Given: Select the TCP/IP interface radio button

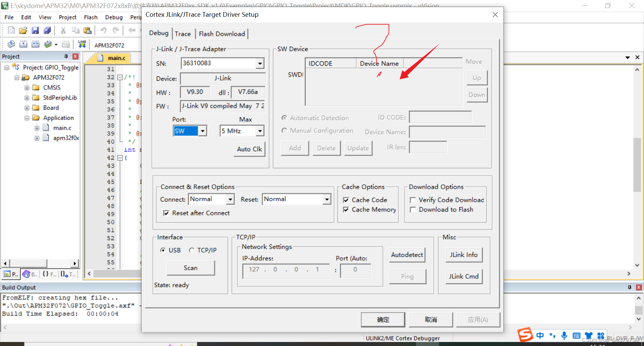Looking at the screenshot, I should coord(192,250).
